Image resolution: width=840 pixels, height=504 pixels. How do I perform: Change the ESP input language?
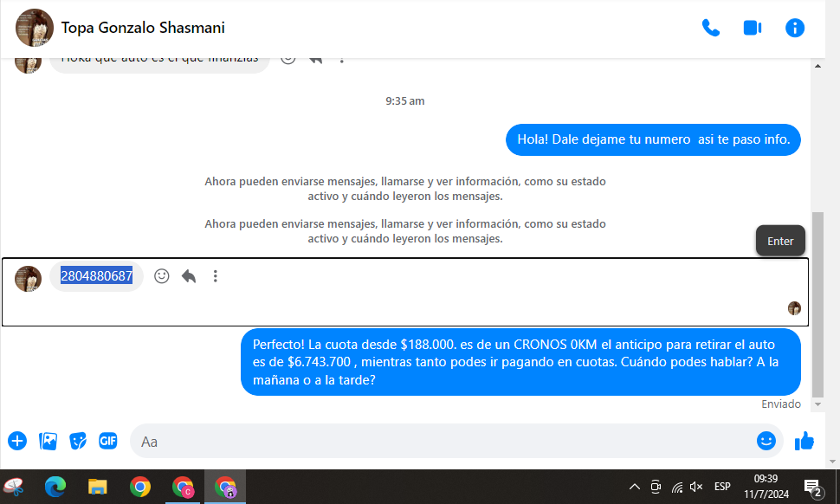[722, 487]
